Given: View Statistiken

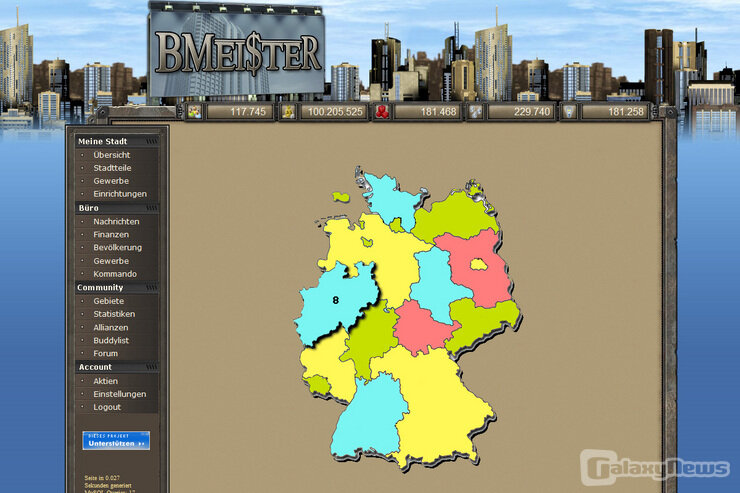Looking at the screenshot, I should (114, 314).
